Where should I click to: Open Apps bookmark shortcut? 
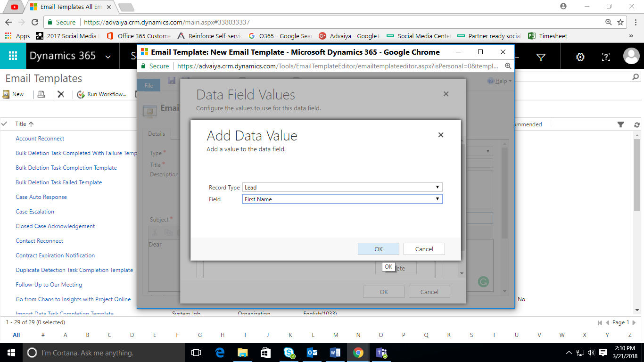[17, 36]
